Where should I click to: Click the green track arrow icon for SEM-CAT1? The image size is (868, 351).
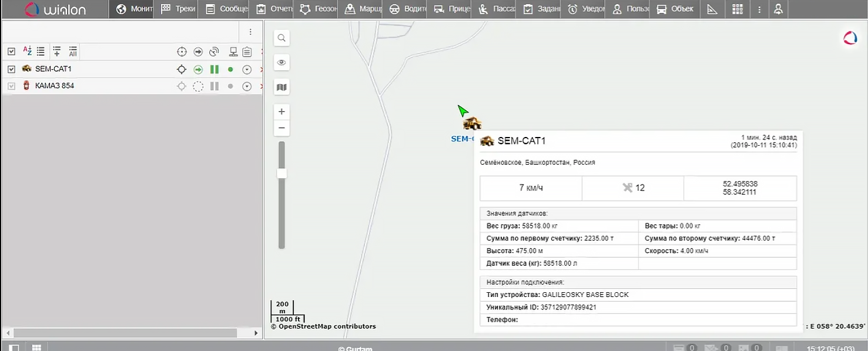(x=198, y=69)
